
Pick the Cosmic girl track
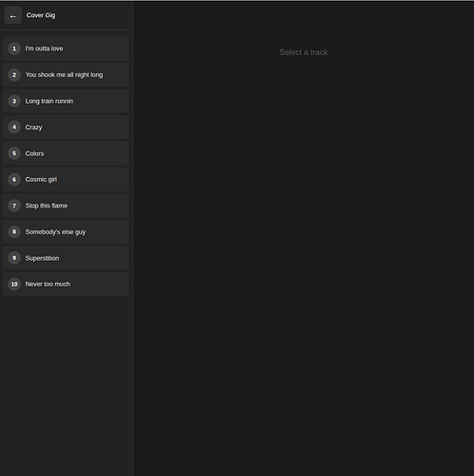[x=66, y=180]
